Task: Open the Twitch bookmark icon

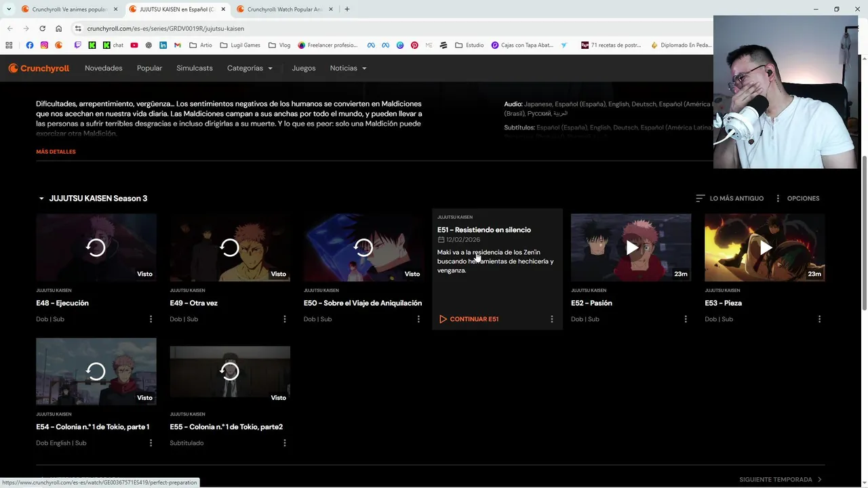Action: pyautogui.click(x=77, y=45)
